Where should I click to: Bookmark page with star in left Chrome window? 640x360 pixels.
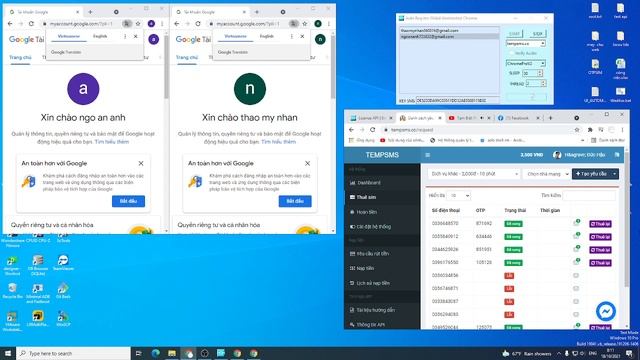tap(138, 24)
